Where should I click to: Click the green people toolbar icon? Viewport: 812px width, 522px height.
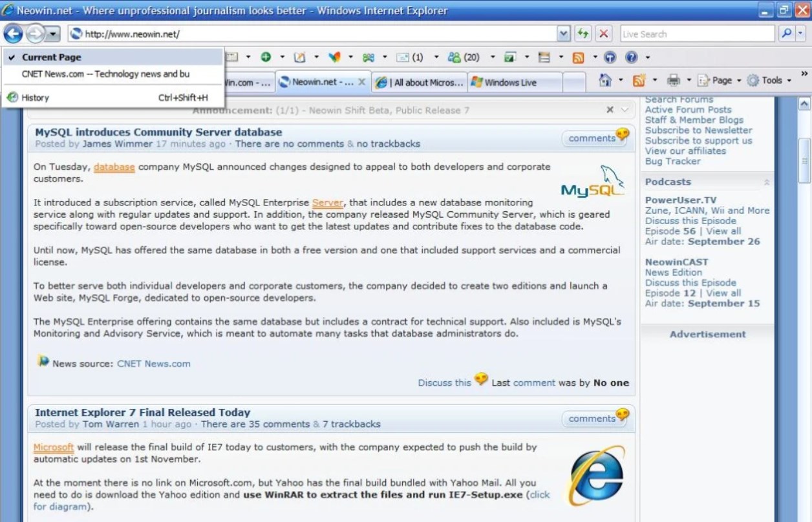pos(369,57)
